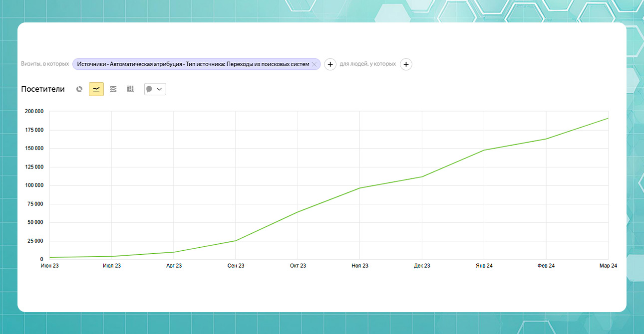
Task: Click the 'Визиты, в которых' label
Action: [x=45, y=64]
